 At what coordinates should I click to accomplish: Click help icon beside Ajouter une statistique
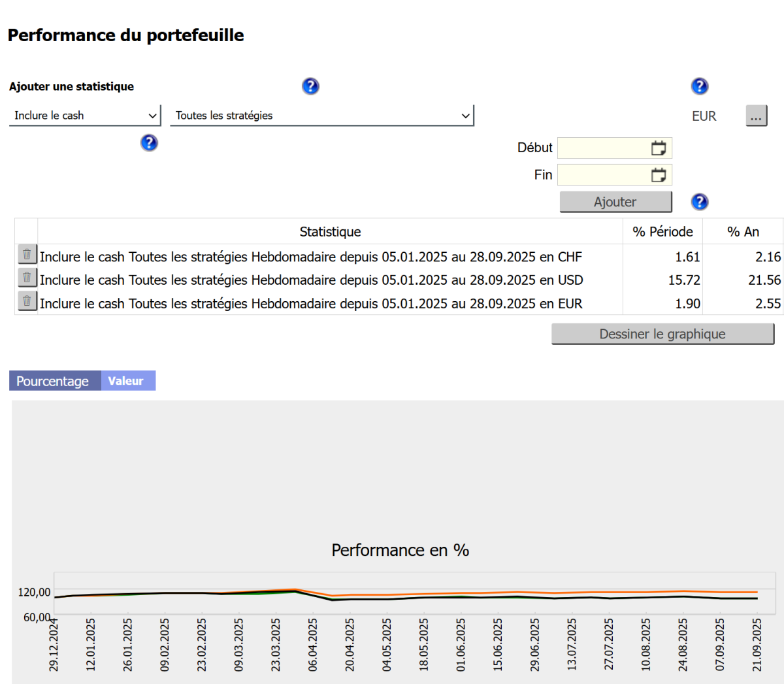click(x=310, y=86)
